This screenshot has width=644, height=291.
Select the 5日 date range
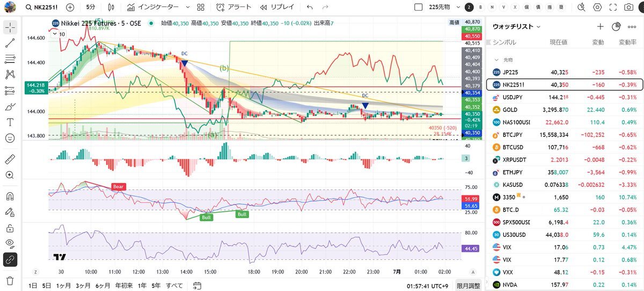(x=47, y=285)
